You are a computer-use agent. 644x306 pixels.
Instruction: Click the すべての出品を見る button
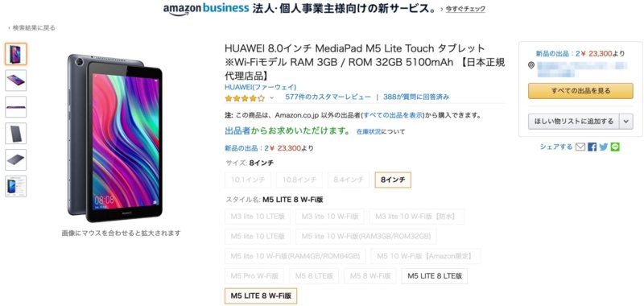(x=580, y=91)
